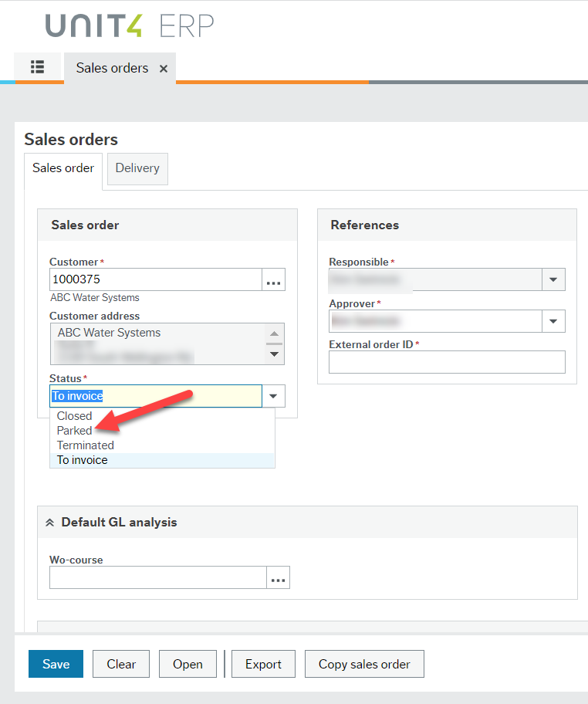Open the Status dropdown arrow

click(x=274, y=395)
